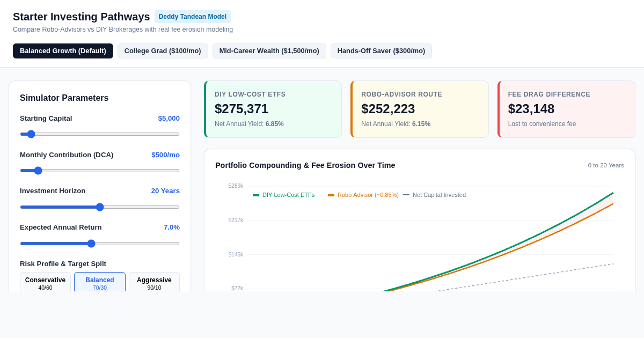Image resolution: width=644 pixels, height=338 pixels.
Task: Click the 20 Years horizon value
Action: pyautogui.click(x=165, y=191)
